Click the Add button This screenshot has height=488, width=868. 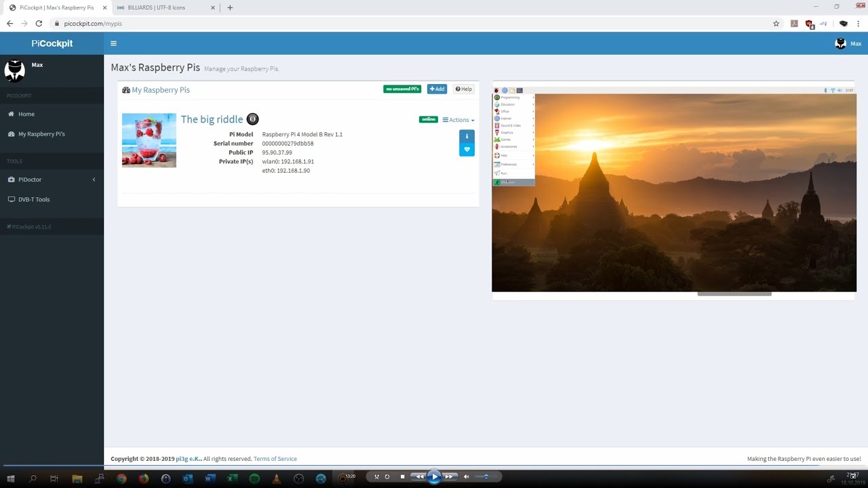pyautogui.click(x=437, y=89)
